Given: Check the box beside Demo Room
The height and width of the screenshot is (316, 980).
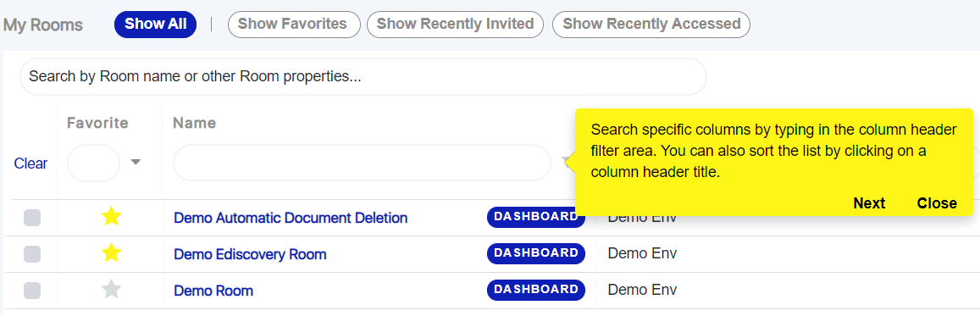Looking at the screenshot, I should click(32, 290).
